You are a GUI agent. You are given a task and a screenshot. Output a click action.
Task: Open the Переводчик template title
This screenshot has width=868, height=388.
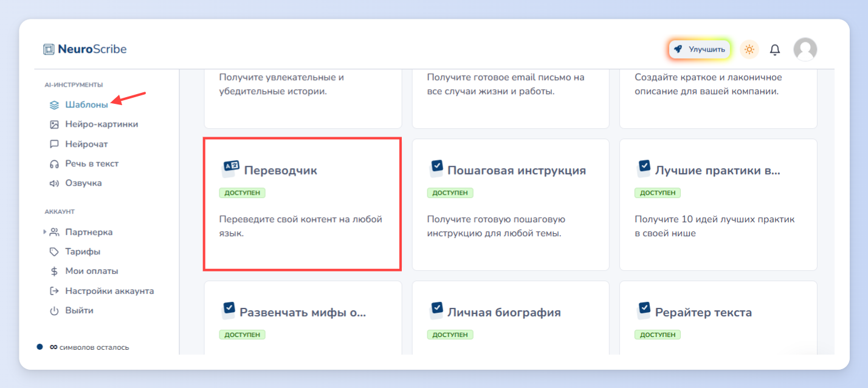click(281, 171)
